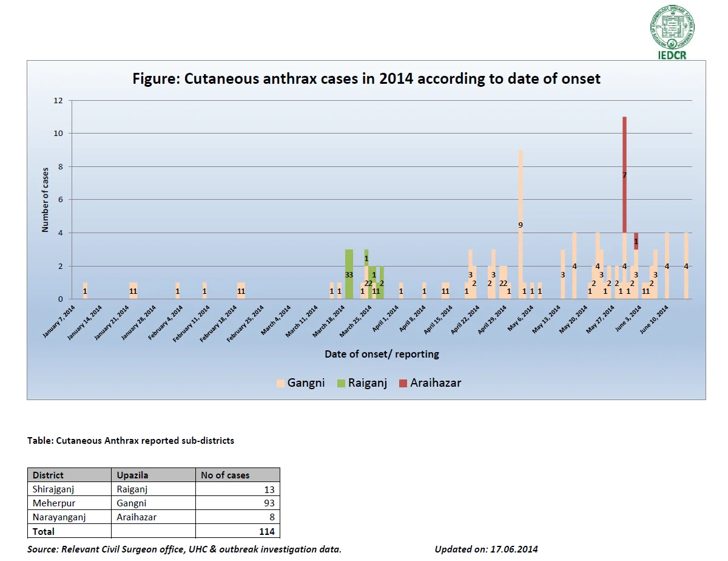728x561 pixels.
Task: Click the y-axis tick label 12
Action: (x=58, y=100)
